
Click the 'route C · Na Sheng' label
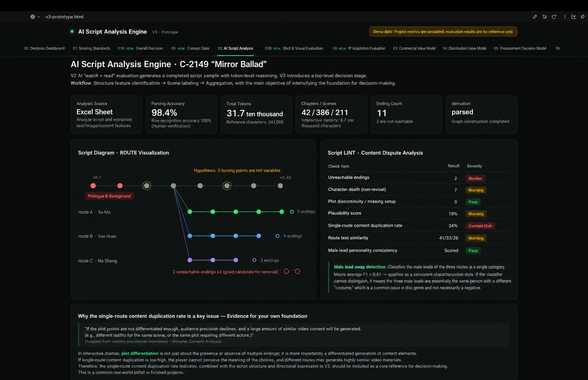click(x=98, y=261)
